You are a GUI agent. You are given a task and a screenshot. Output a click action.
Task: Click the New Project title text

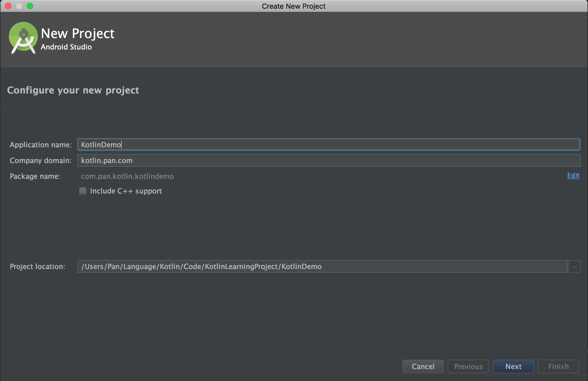[78, 34]
